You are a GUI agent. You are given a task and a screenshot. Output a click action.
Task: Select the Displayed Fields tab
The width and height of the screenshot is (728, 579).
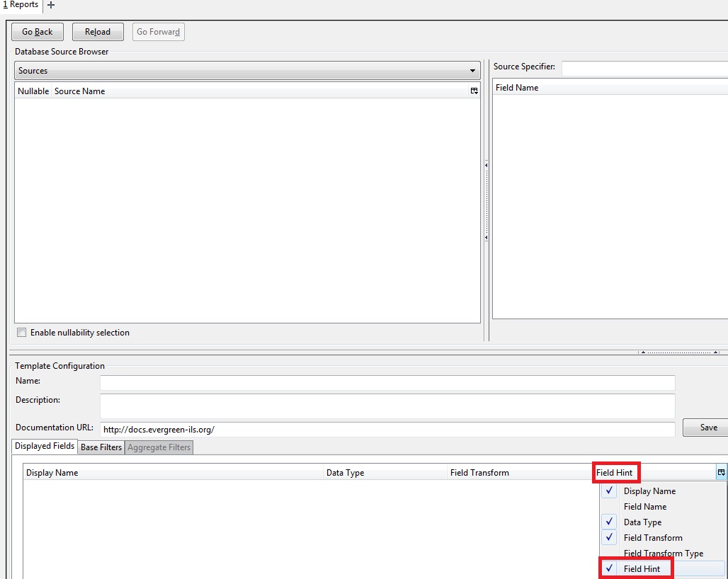[45, 447]
